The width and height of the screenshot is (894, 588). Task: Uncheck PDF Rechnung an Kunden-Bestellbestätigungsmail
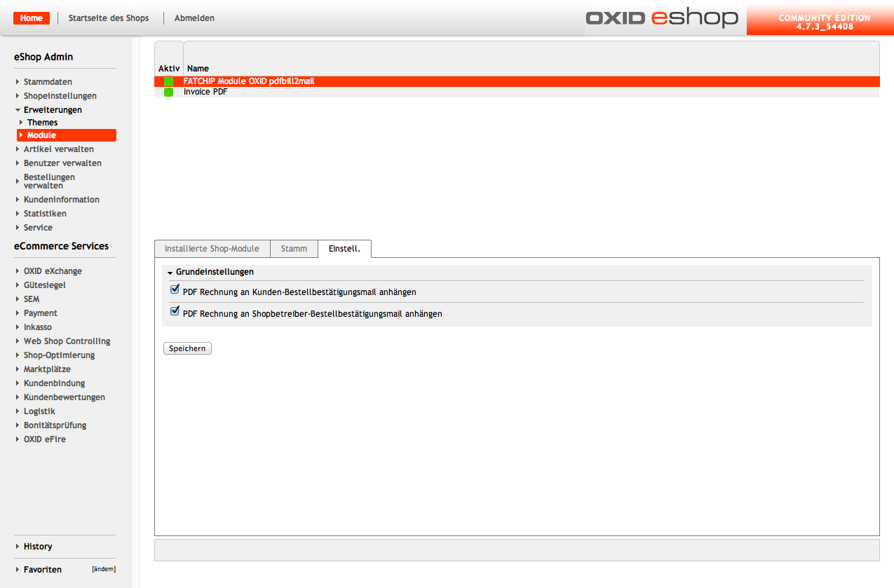coord(175,289)
